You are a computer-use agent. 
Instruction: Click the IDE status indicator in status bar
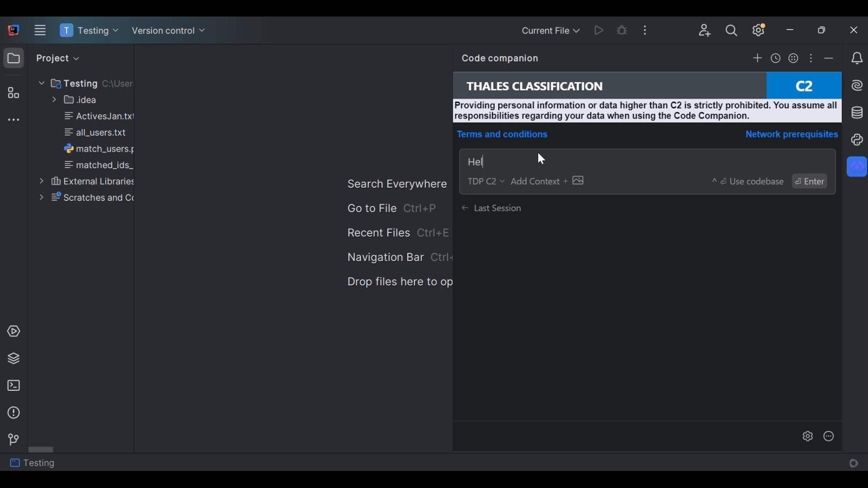(x=854, y=463)
